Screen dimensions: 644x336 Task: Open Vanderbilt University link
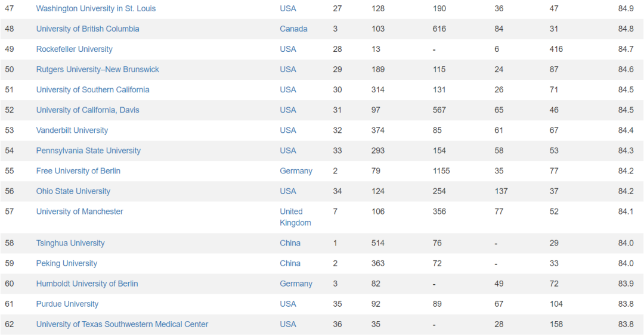click(72, 130)
